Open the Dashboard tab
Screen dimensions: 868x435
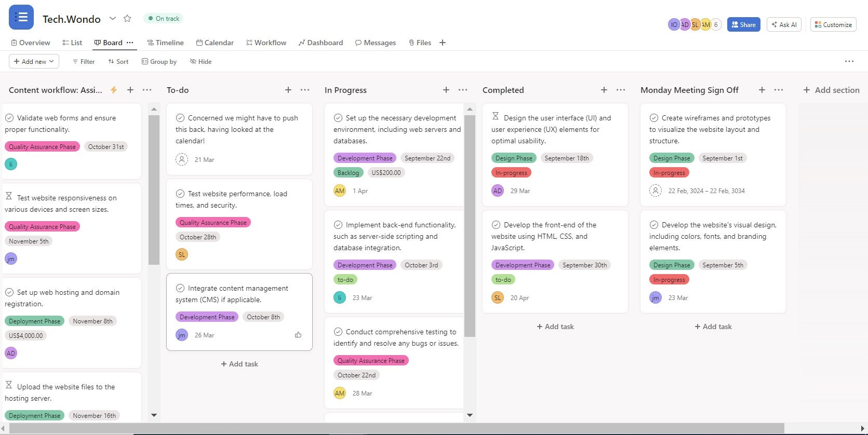pyautogui.click(x=321, y=43)
